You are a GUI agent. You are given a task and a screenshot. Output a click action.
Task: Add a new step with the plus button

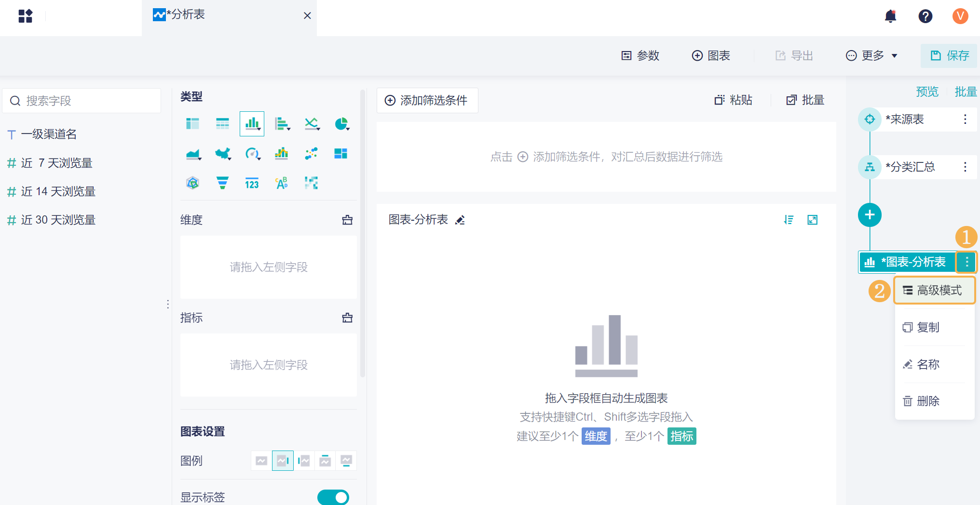870,215
